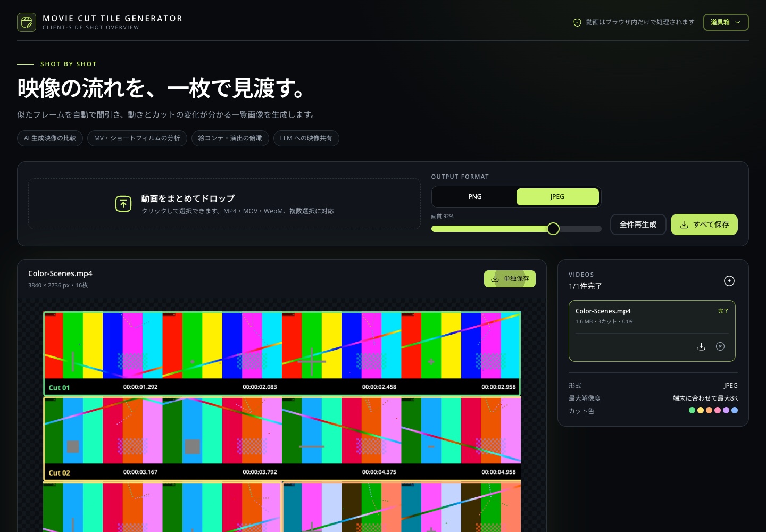Click the pink cut color swatch
This screenshot has height=532, width=766.
(718, 410)
